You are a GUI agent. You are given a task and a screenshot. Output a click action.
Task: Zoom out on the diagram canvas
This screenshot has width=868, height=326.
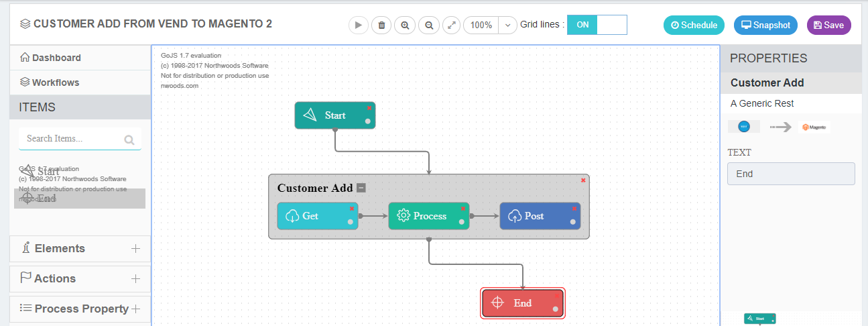428,25
